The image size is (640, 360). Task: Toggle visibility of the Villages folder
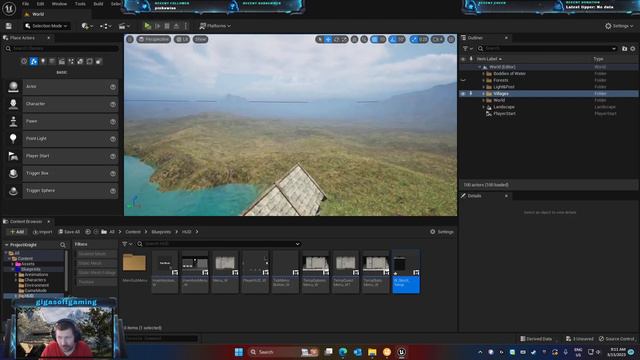(463, 93)
